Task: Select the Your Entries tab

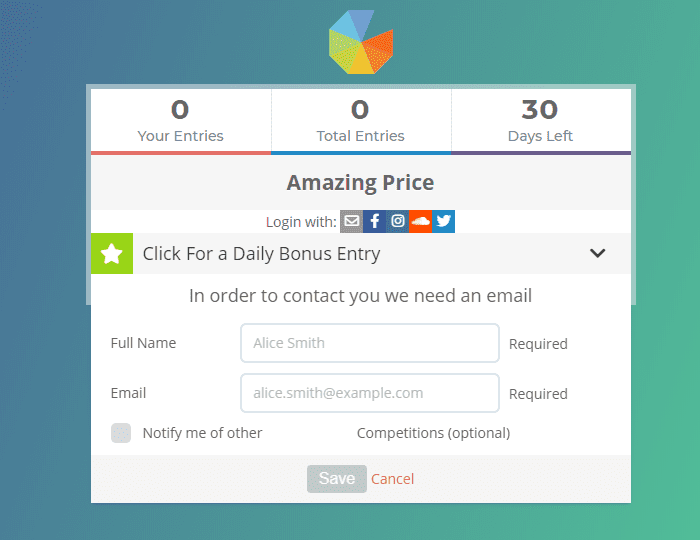Action: 181,121
